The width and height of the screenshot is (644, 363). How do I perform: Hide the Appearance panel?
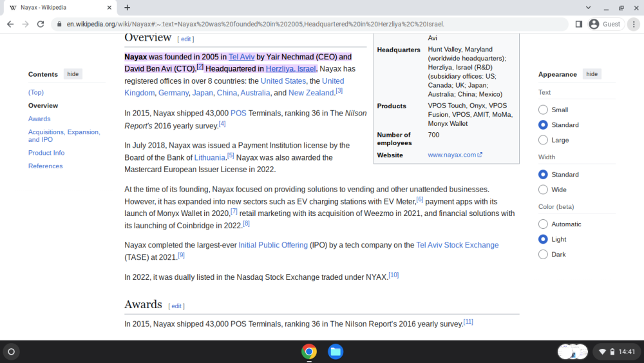(x=592, y=74)
